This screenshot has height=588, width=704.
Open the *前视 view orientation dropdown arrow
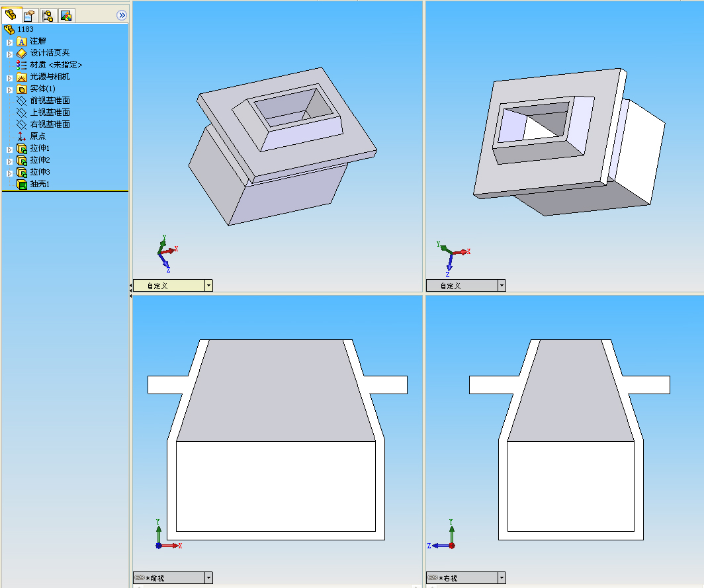coord(209,577)
